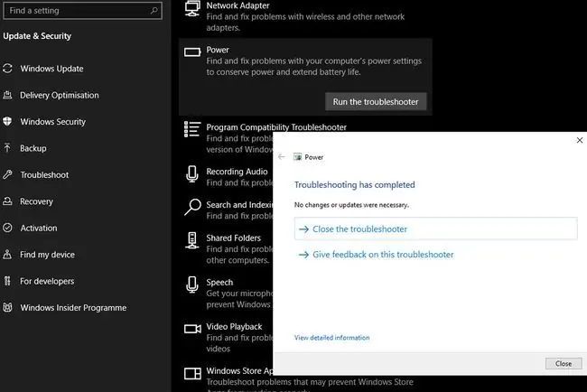The height and width of the screenshot is (392, 587).
Task: Open View detailed information link
Action: coord(331,337)
